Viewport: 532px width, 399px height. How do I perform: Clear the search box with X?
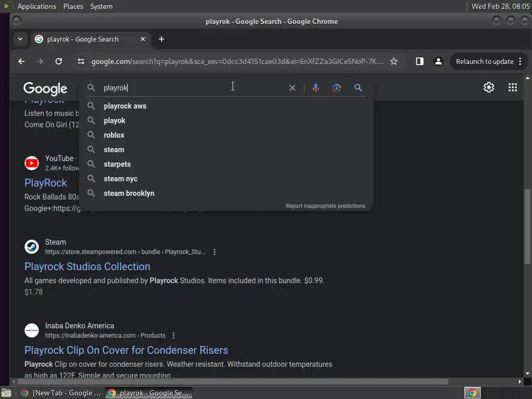pos(292,88)
